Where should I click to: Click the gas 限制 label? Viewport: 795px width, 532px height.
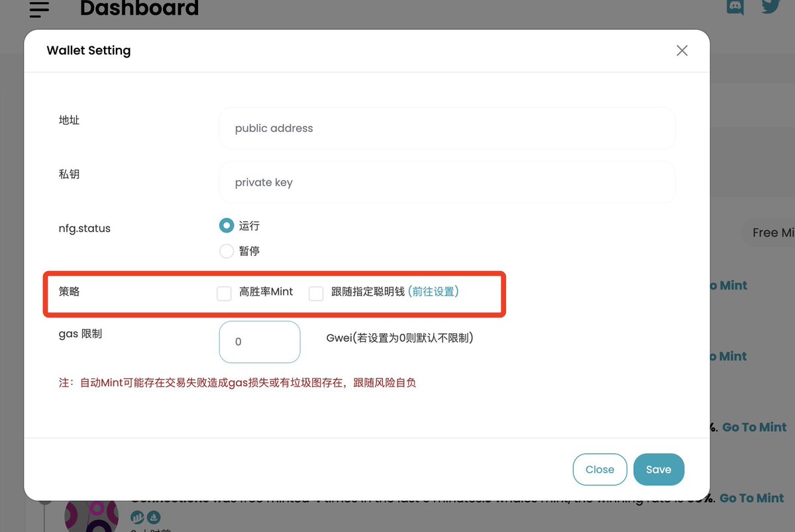coord(81,334)
